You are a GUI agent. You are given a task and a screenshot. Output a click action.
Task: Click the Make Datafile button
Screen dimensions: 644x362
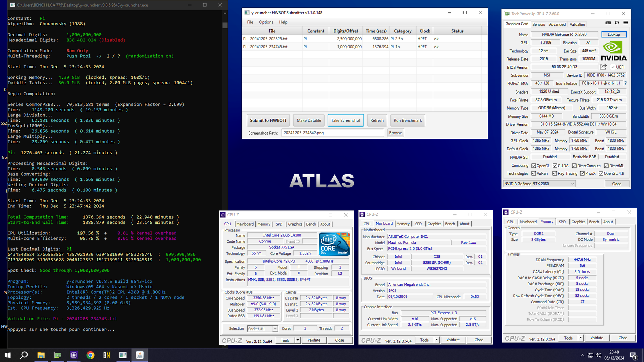tap(309, 120)
